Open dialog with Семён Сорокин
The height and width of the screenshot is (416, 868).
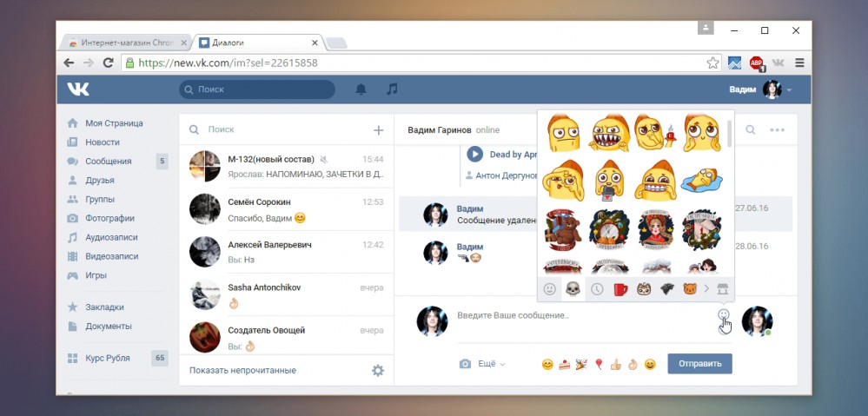coord(286,209)
